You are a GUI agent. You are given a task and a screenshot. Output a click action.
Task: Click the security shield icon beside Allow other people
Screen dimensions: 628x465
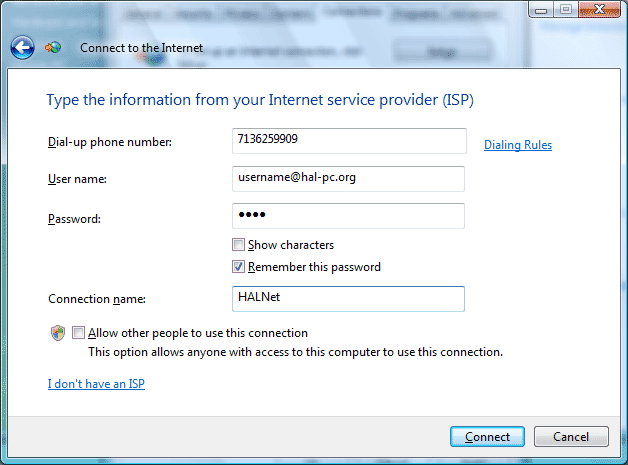tap(57, 334)
